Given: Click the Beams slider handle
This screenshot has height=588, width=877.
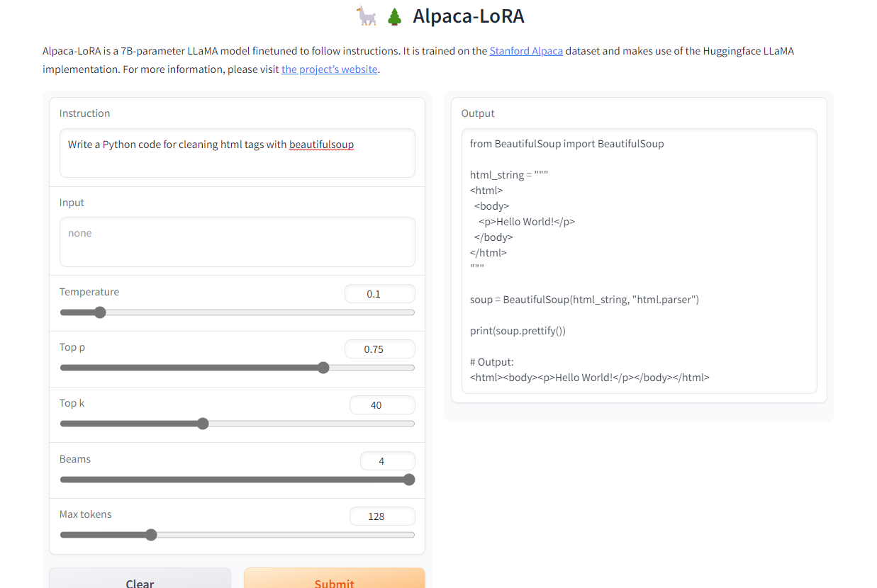Looking at the screenshot, I should 408,479.
